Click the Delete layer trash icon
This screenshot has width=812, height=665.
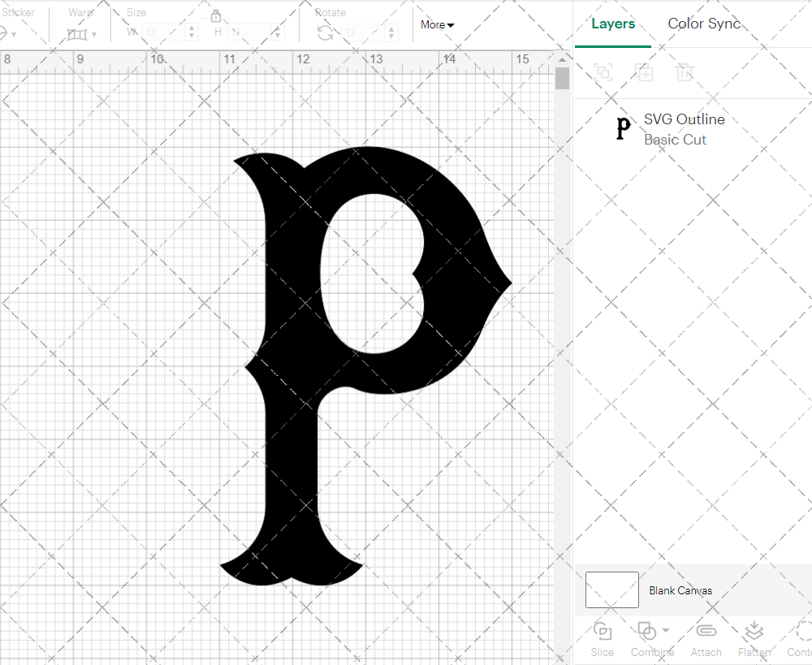(684, 72)
